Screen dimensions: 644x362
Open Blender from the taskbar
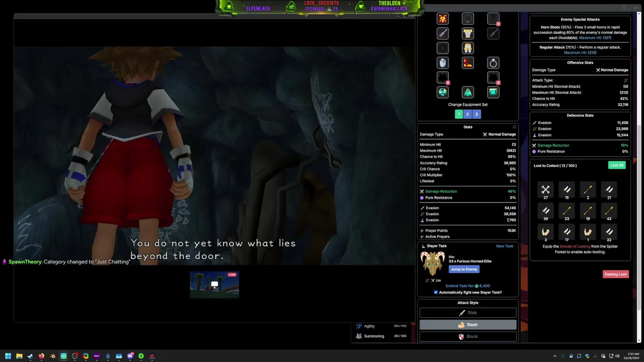tap(52, 356)
